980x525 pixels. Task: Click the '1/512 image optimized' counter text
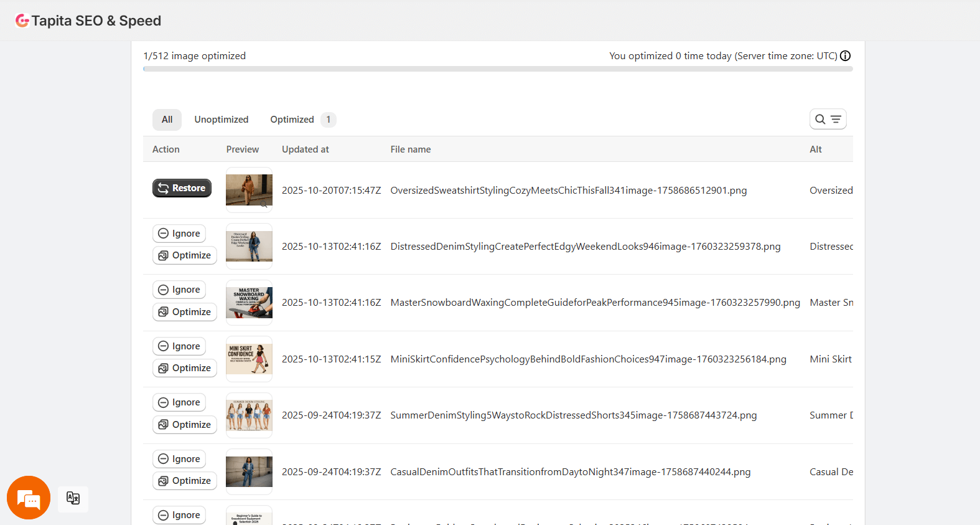(x=195, y=56)
